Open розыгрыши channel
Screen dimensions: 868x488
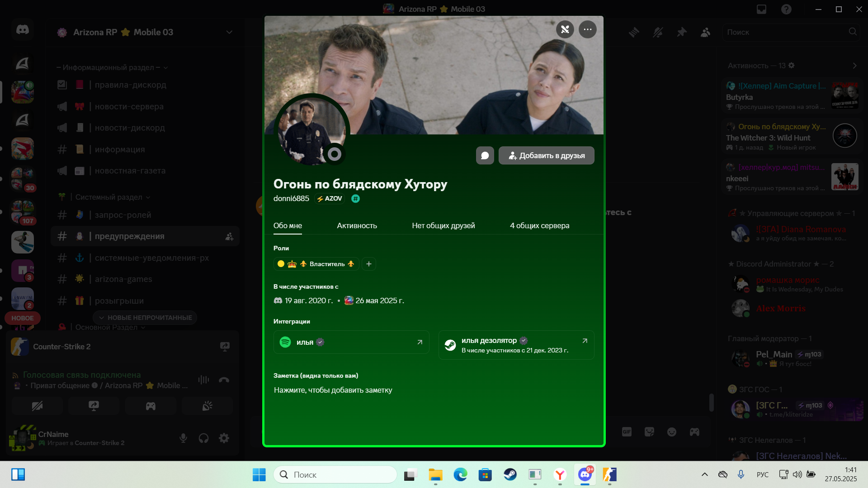tap(145, 300)
